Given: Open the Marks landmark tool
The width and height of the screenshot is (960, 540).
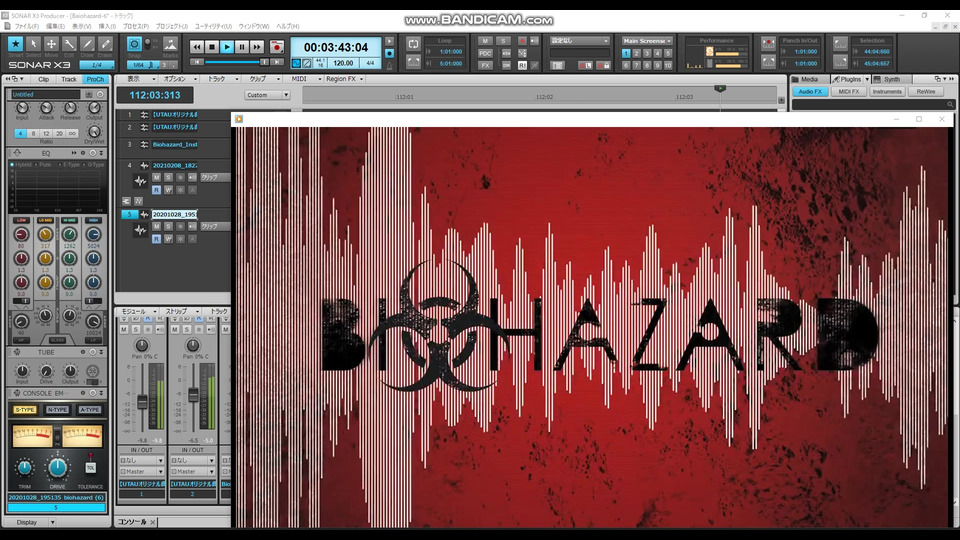Looking at the screenshot, I should (170, 43).
